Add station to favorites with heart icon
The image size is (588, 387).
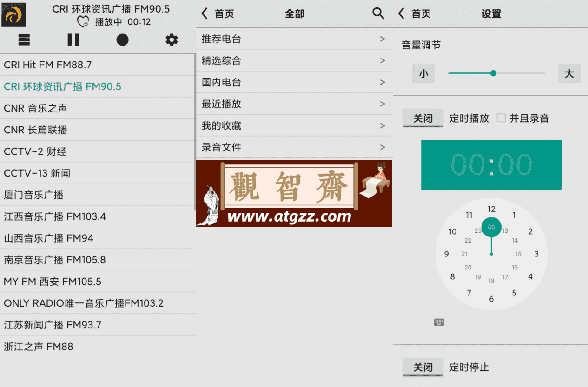[83, 22]
